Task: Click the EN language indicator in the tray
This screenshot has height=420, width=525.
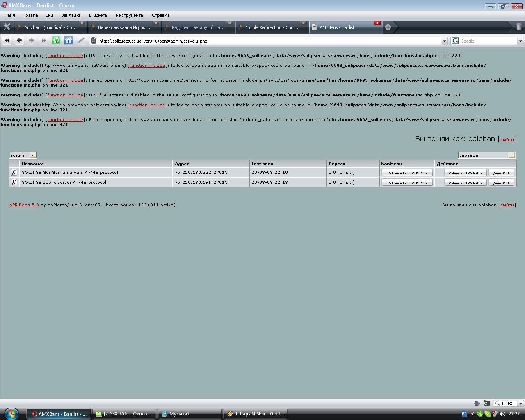Action: pos(464,414)
